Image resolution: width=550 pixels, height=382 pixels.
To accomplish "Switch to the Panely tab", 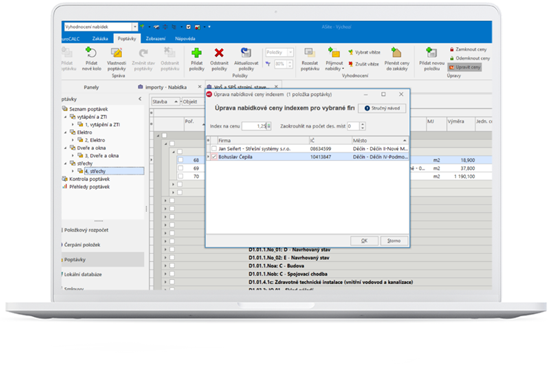I will click(91, 87).
